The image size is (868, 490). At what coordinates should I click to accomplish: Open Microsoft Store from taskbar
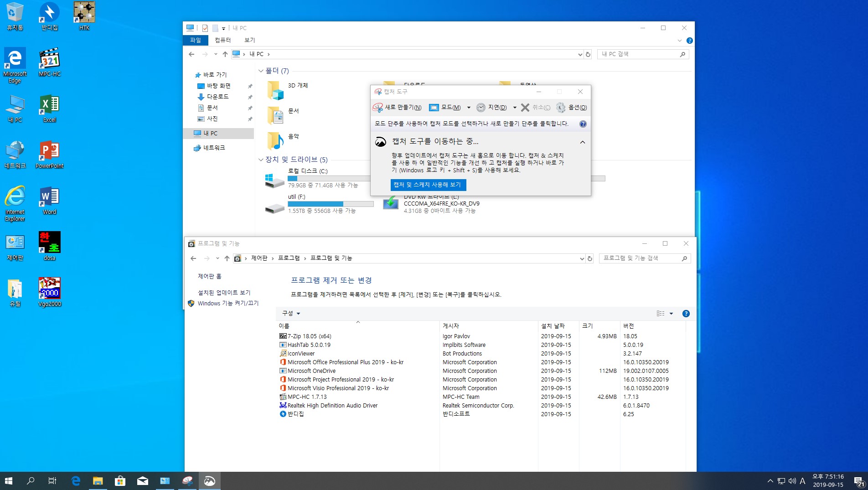tap(120, 481)
